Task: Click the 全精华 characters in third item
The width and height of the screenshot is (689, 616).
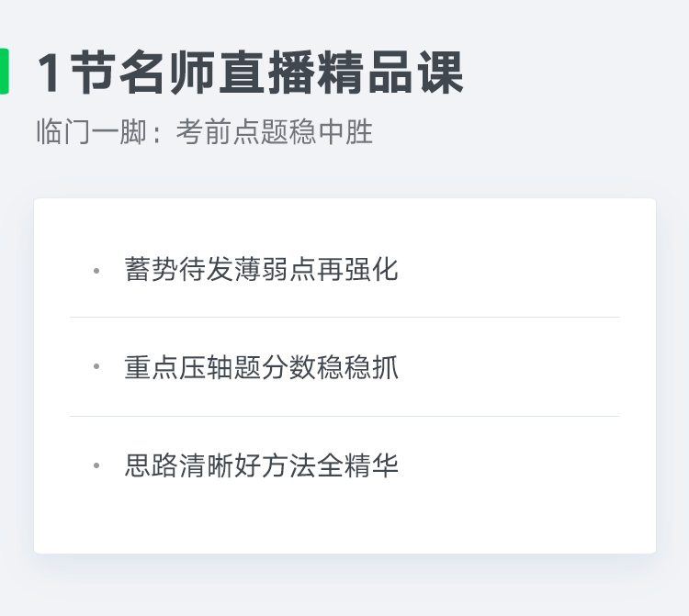Action: (357, 465)
